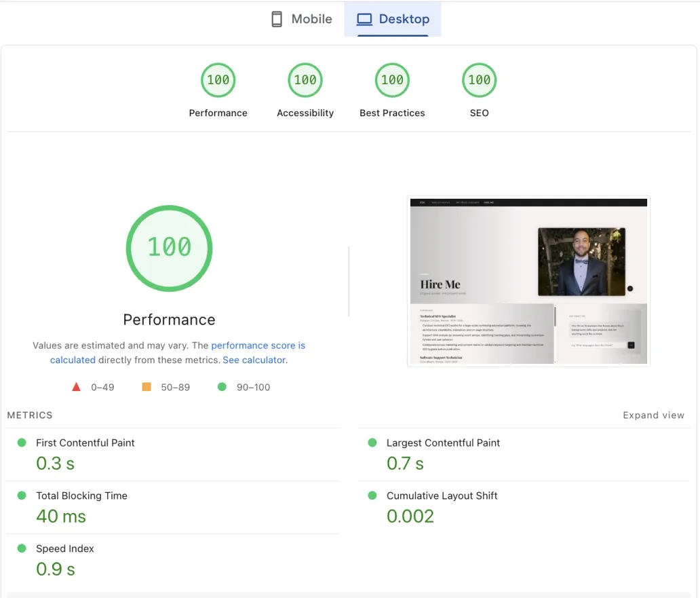Select the mobile phone icon

click(x=277, y=19)
